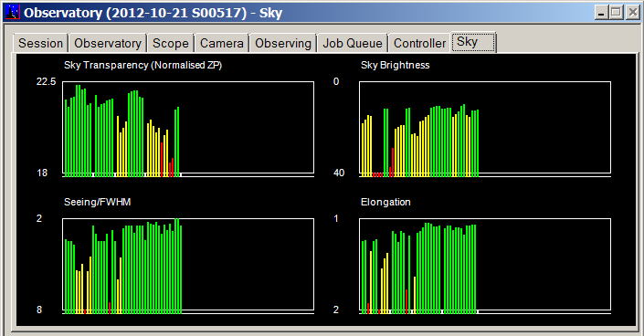Switch to the Controller tab
The width and height of the screenshot is (644, 336).
pyautogui.click(x=419, y=43)
